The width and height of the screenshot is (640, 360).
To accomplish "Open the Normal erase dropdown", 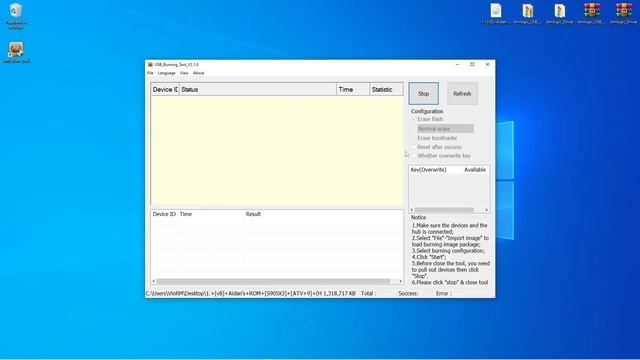I will click(445, 129).
